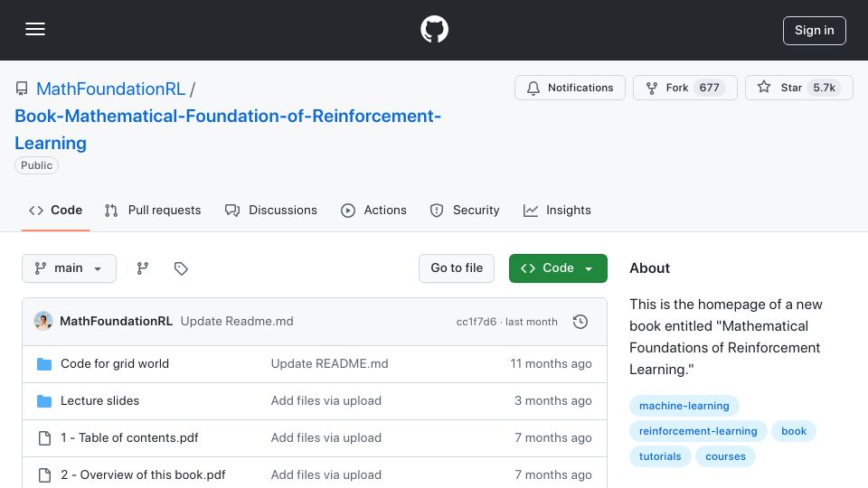Expand the main branch selector dropdown
This screenshot has width=868, height=488.
coord(70,268)
